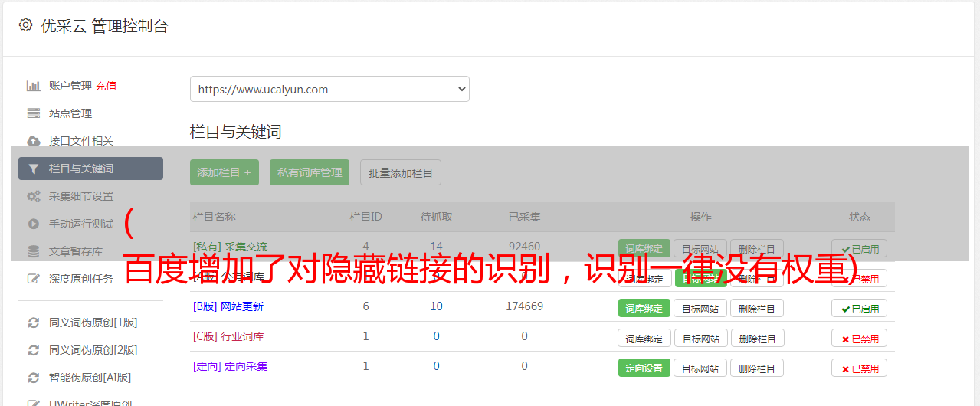
Task: Click the green 添加栏目 + button
Action: point(225,172)
